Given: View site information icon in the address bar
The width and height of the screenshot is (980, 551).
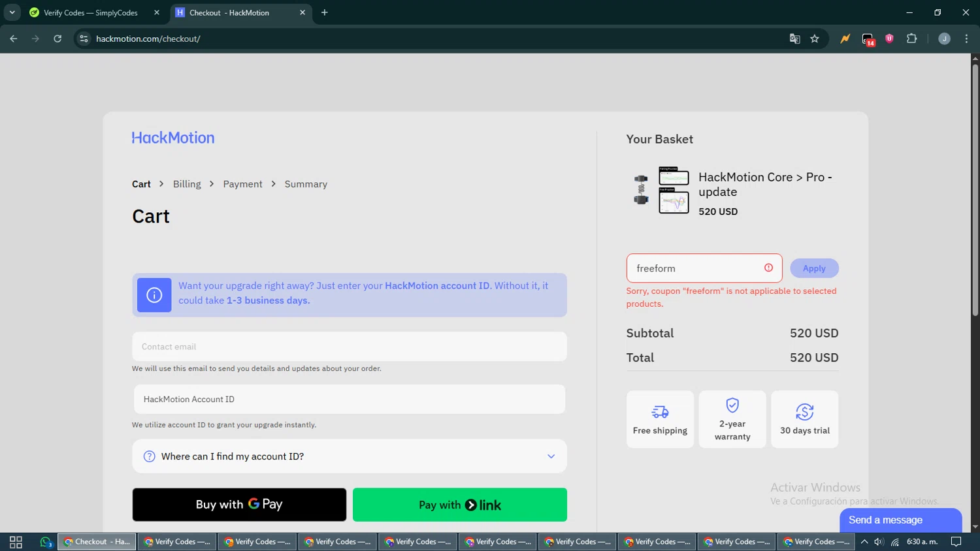Looking at the screenshot, I should (84, 39).
